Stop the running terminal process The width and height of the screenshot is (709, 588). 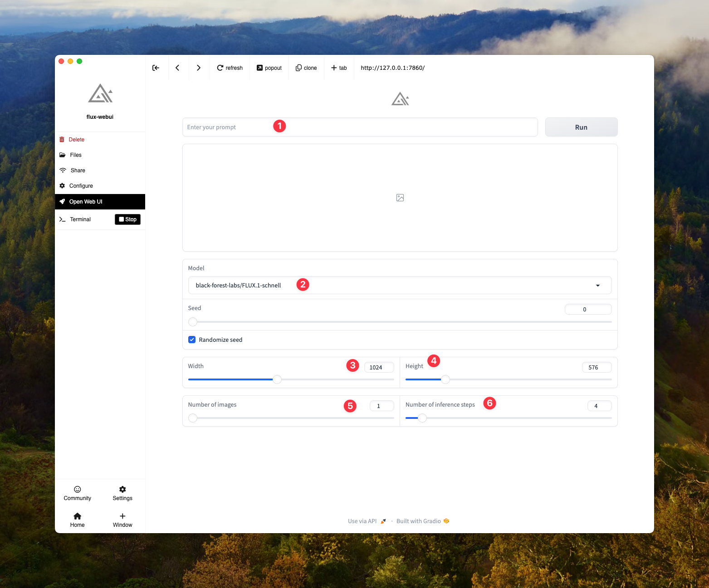coord(127,219)
